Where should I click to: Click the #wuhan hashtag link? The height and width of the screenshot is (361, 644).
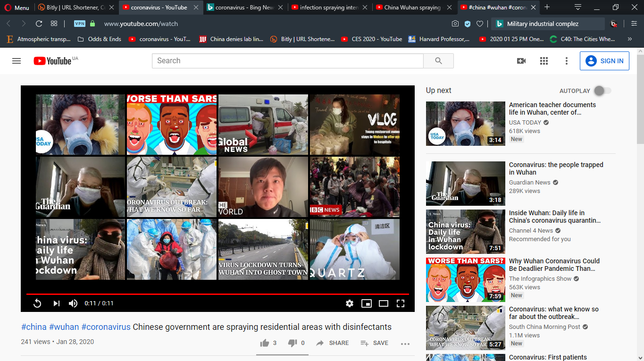coord(64,327)
